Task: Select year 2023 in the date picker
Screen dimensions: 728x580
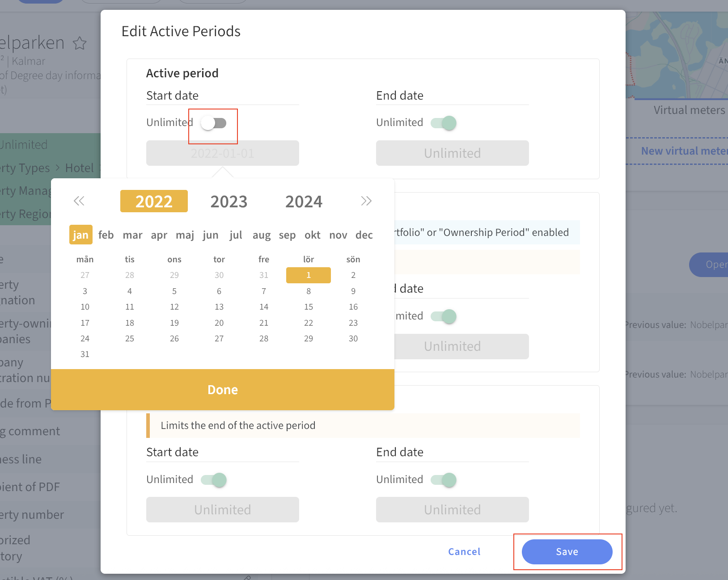Action: pyautogui.click(x=229, y=202)
